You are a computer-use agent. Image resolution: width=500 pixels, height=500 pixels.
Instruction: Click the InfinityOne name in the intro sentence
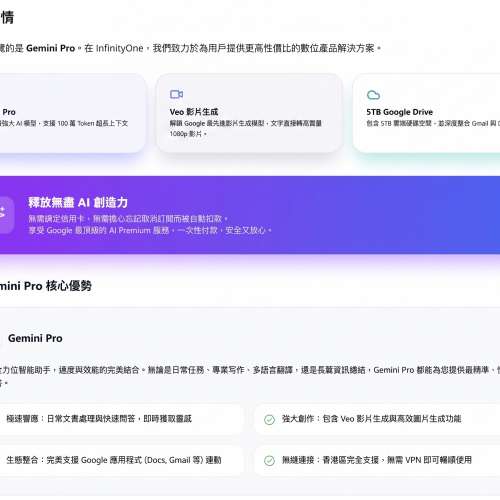click(x=119, y=48)
